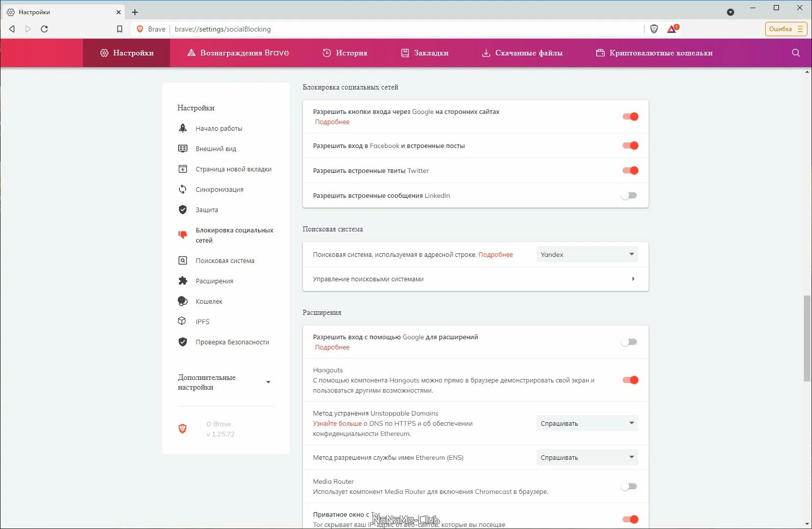Click the thumbs-down social blocking icon
The height and width of the screenshot is (529, 812).
(x=183, y=234)
